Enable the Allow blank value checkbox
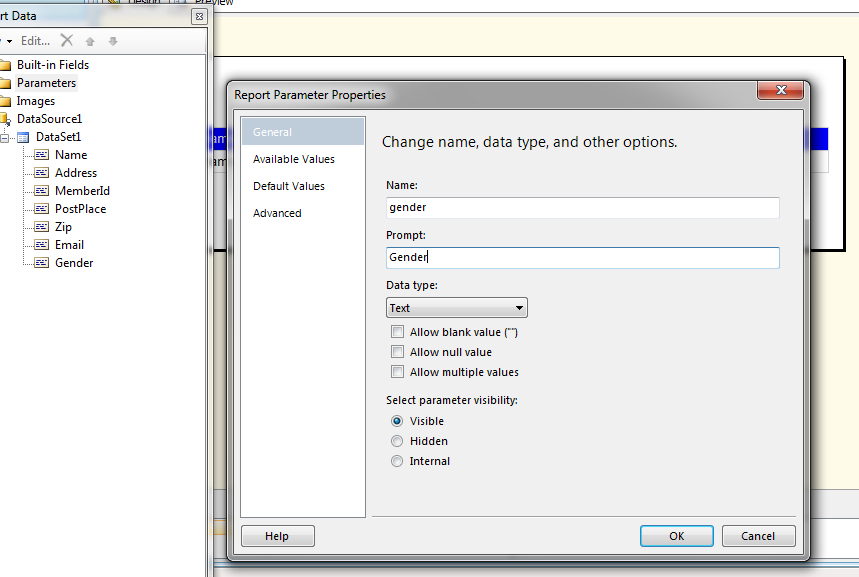859x577 pixels. (397, 331)
